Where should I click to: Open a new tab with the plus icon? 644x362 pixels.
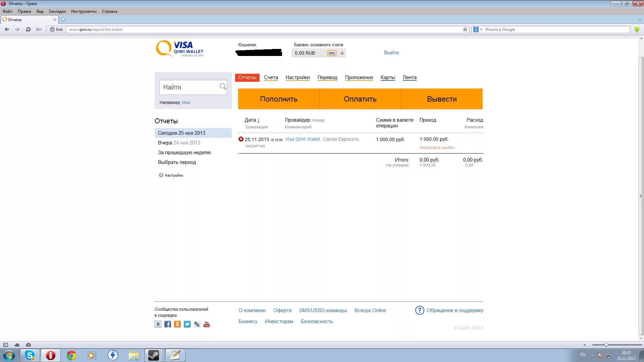pos(63,19)
